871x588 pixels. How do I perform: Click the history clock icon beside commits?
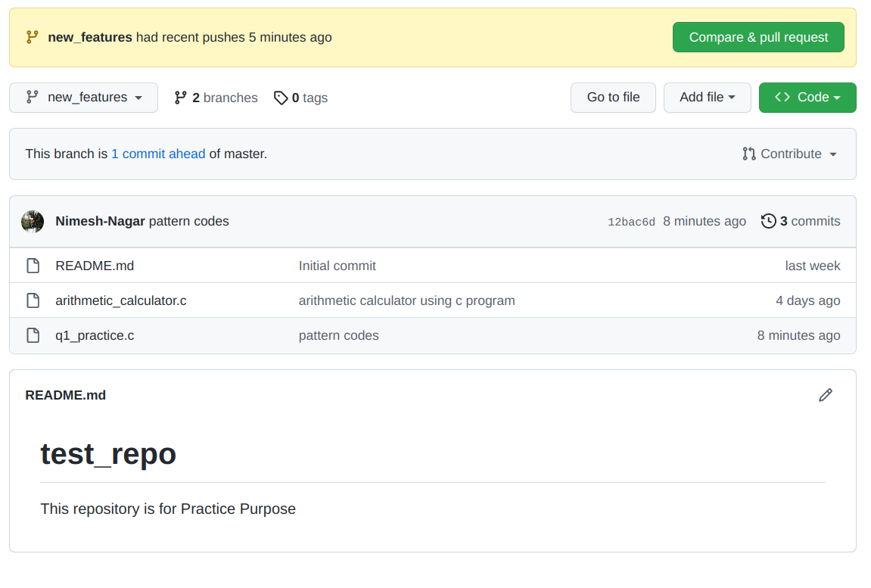(x=769, y=221)
